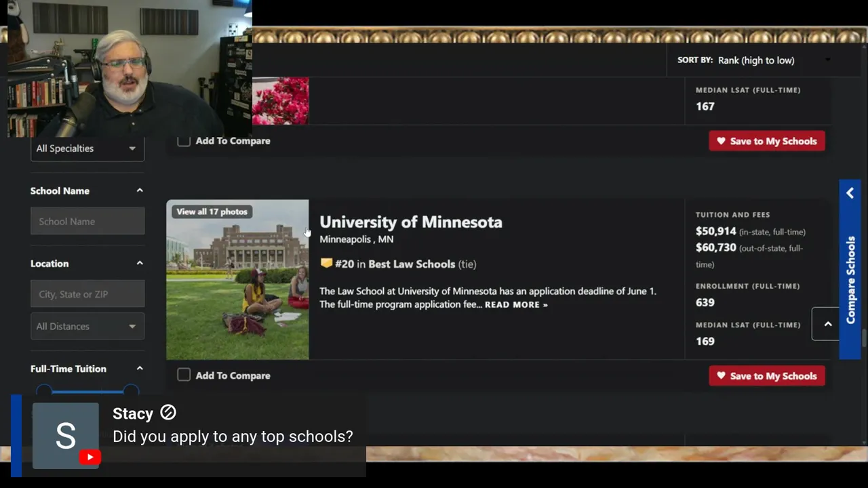Image resolution: width=868 pixels, height=488 pixels.
Task: Collapse the Location filter section
Action: [x=140, y=263]
